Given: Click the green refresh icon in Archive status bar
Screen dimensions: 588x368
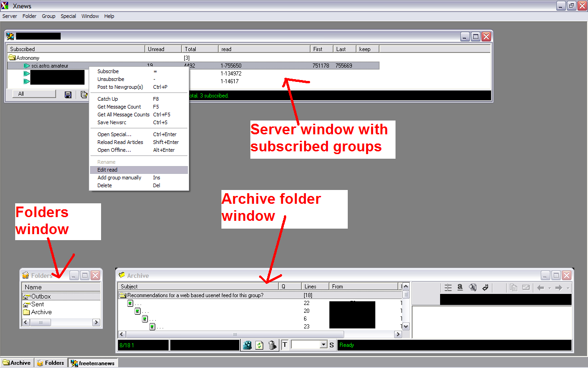Looking at the screenshot, I should (259, 345).
